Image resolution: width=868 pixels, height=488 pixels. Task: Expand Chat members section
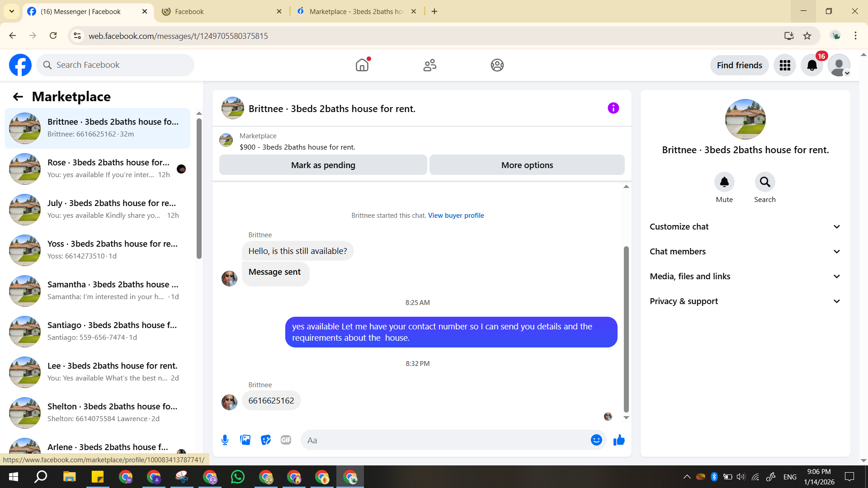tap(745, 252)
